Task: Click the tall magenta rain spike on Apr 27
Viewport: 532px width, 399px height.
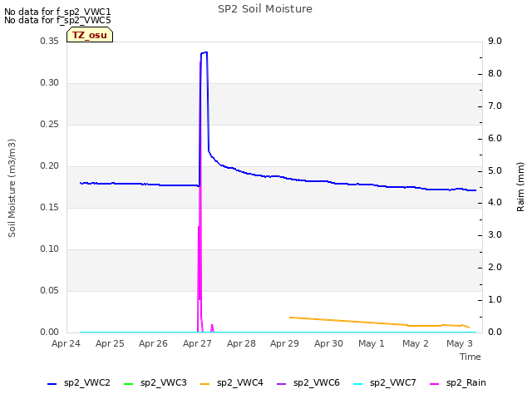Action: pos(199,197)
